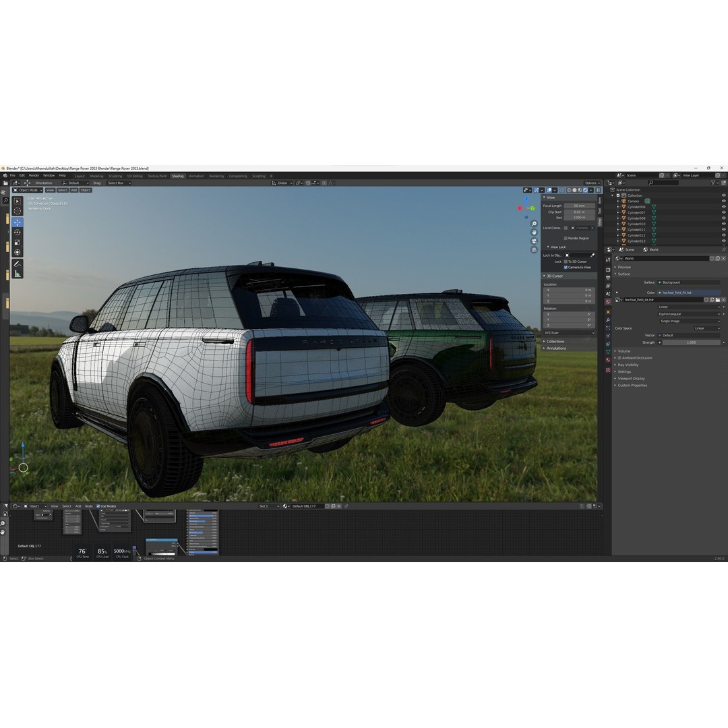Click the Vector Default button

[689, 335]
